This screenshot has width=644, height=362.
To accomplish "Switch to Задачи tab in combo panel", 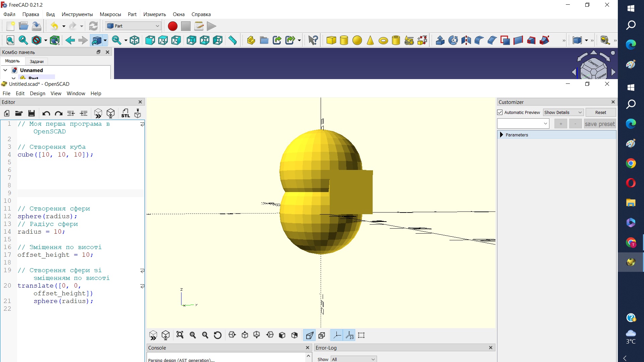I will click(x=37, y=61).
